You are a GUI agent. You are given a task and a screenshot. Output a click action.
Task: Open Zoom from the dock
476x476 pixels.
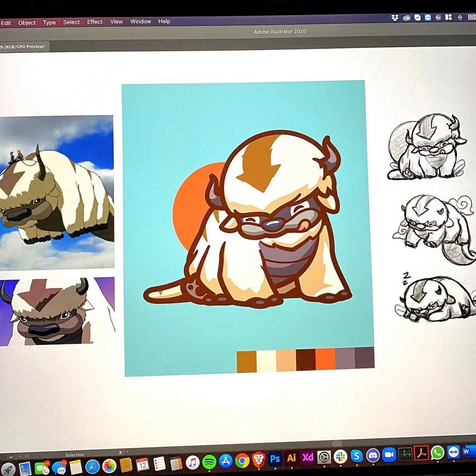389,454
